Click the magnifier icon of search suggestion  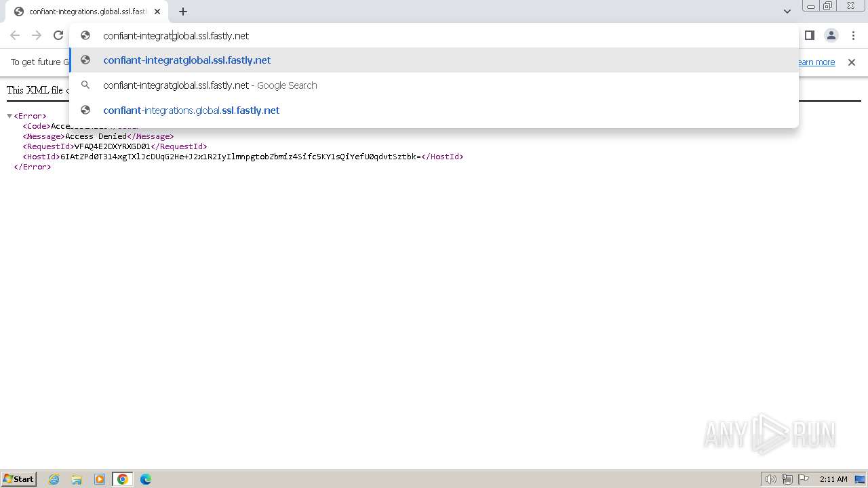[x=85, y=85]
